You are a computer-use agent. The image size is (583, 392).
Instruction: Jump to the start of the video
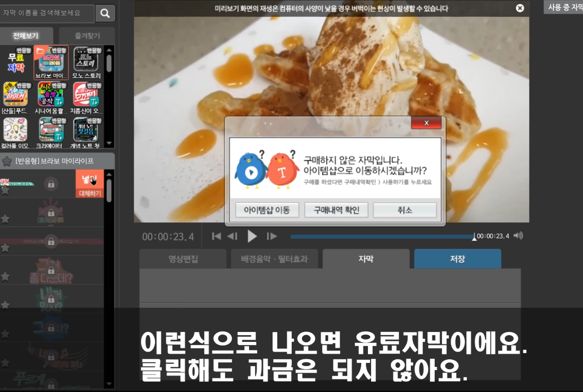tap(216, 236)
